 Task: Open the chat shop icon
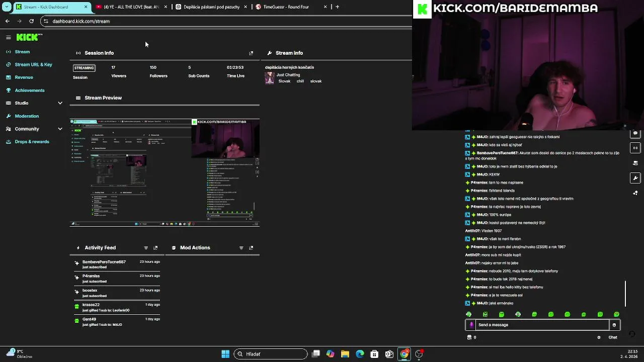(x=469, y=337)
